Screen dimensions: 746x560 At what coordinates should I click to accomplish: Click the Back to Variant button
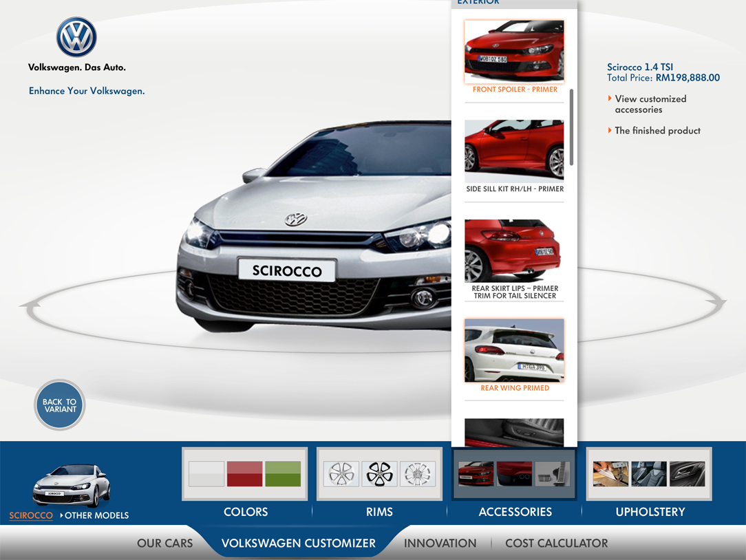[59, 405]
